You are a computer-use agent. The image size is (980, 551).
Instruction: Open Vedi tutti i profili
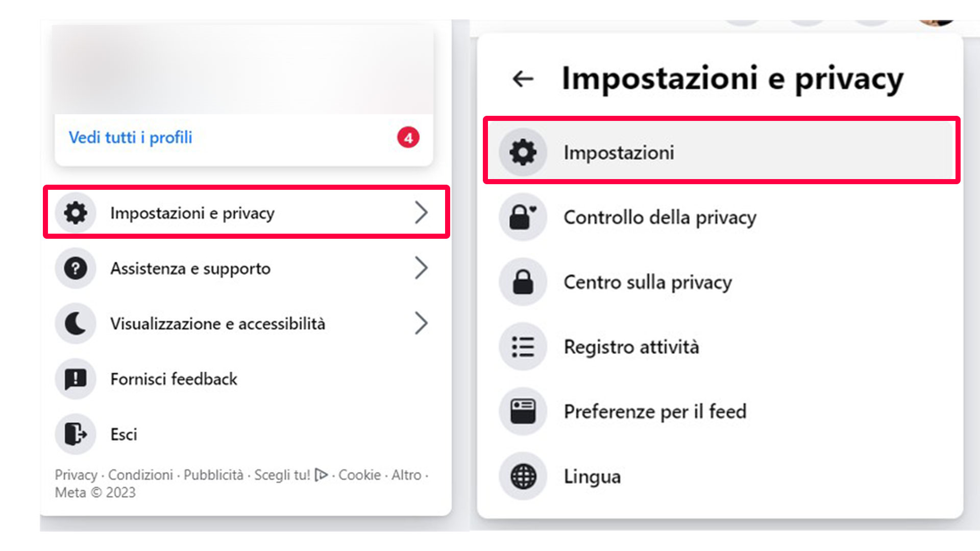[130, 137]
